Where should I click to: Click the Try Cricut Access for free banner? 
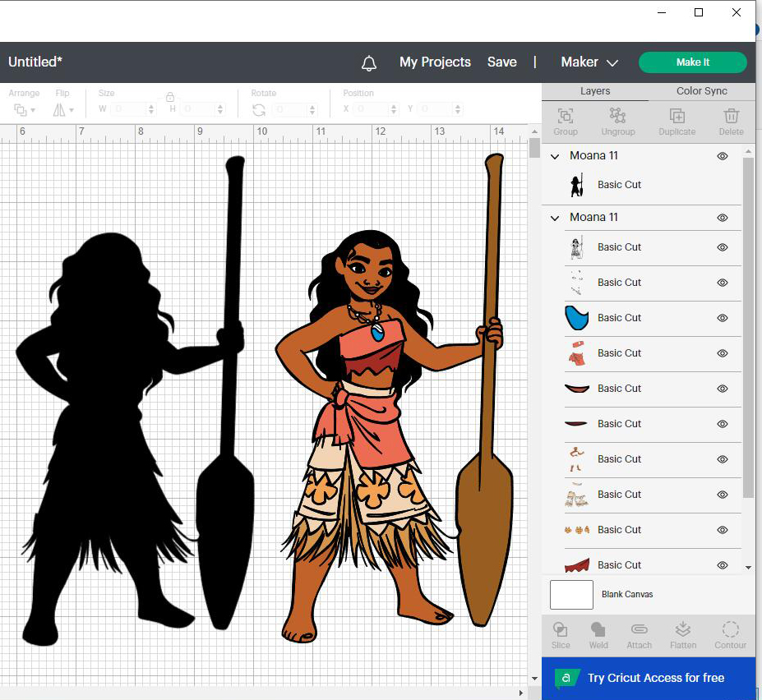(x=649, y=678)
